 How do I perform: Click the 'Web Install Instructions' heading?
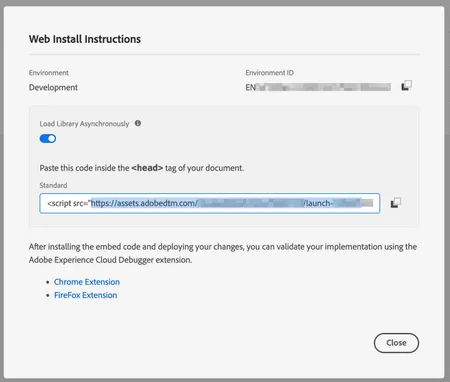85,39
